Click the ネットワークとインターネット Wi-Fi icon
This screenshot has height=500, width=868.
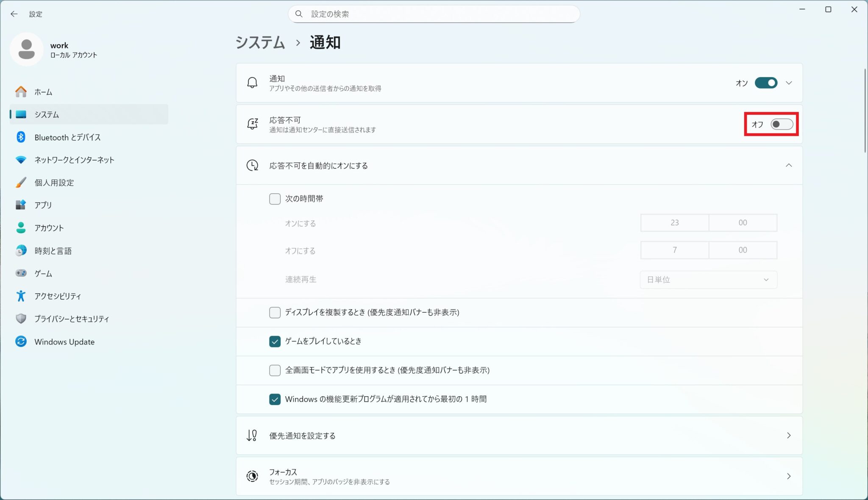21,160
